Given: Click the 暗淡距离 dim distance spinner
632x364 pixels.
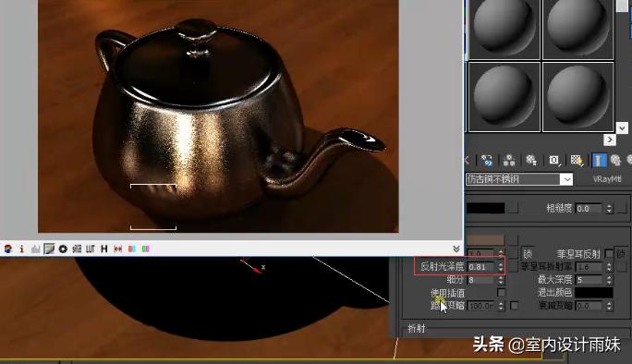Looking at the screenshot, I should click(501, 306).
